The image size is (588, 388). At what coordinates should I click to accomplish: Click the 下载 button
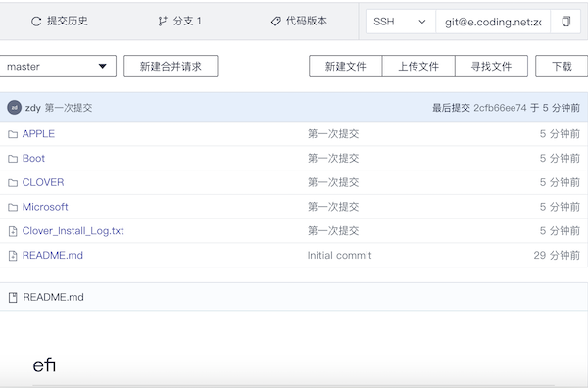click(x=562, y=67)
